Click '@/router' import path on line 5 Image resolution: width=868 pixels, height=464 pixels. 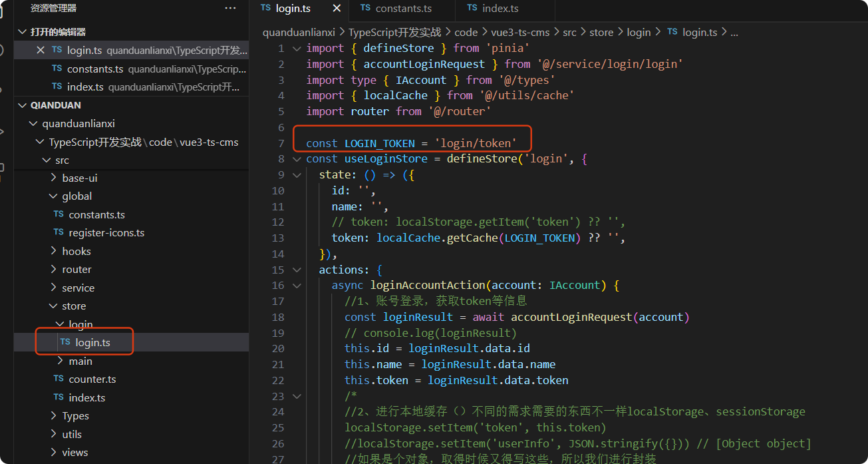pyautogui.click(x=460, y=111)
